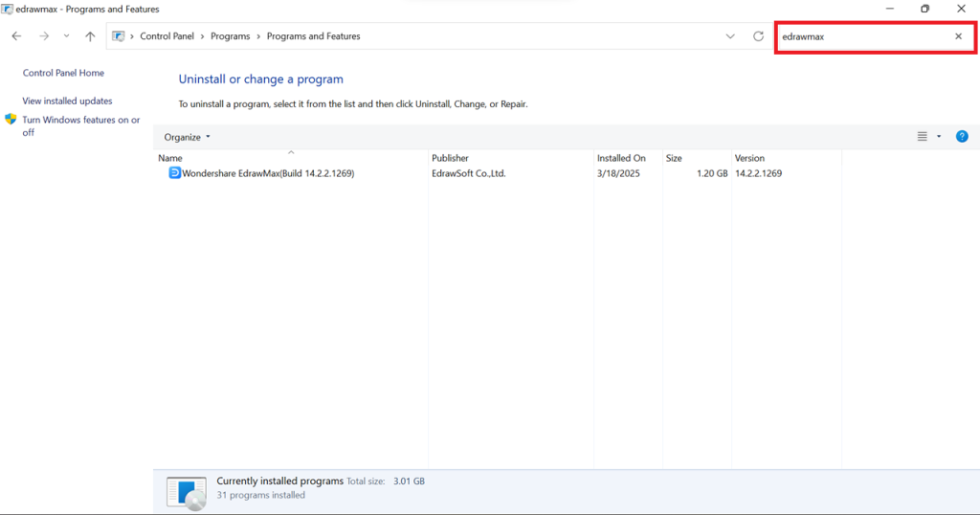980x515 pixels.
Task: Sort list by Version column
Action: 787,158
